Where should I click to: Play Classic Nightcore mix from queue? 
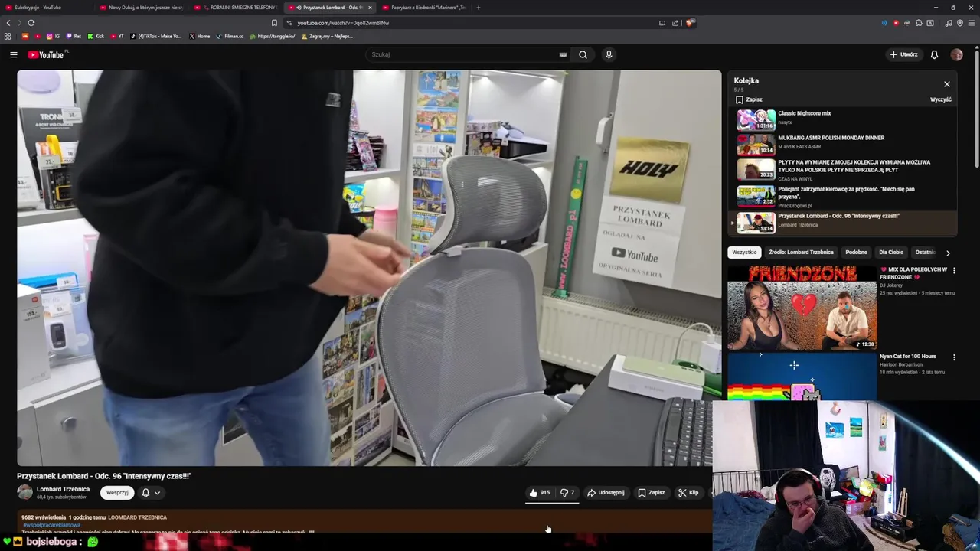click(842, 119)
